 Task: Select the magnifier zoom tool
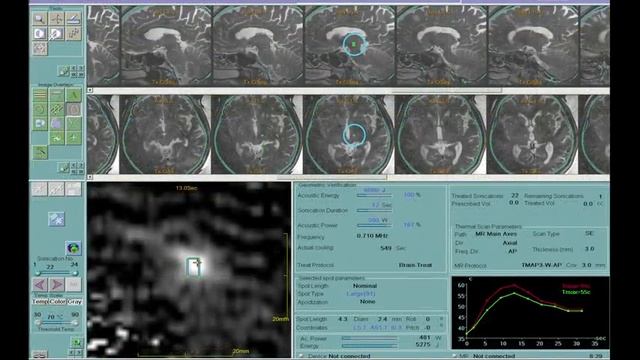coord(40,18)
